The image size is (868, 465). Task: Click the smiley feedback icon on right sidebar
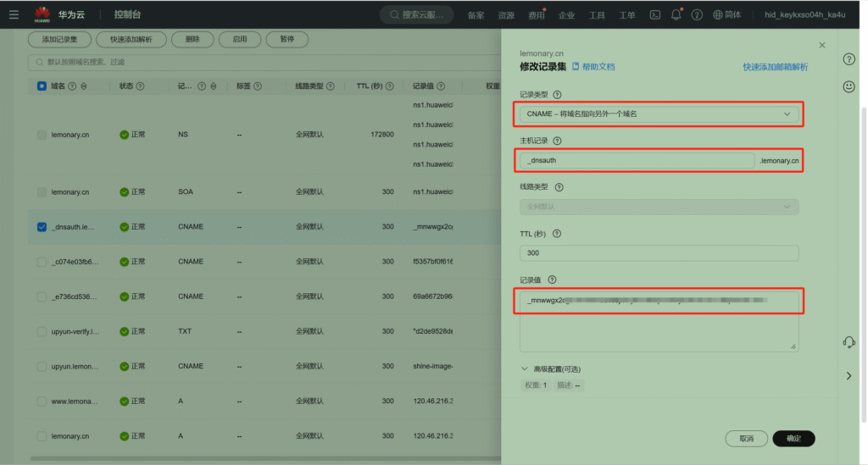coord(849,86)
